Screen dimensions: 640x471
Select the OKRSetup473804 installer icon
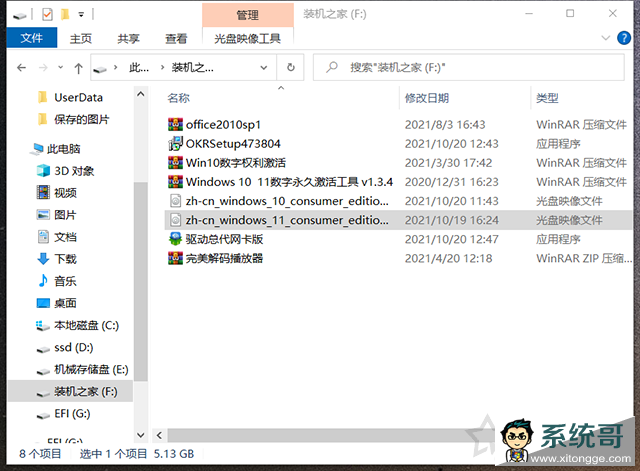(x=175, y=144)
